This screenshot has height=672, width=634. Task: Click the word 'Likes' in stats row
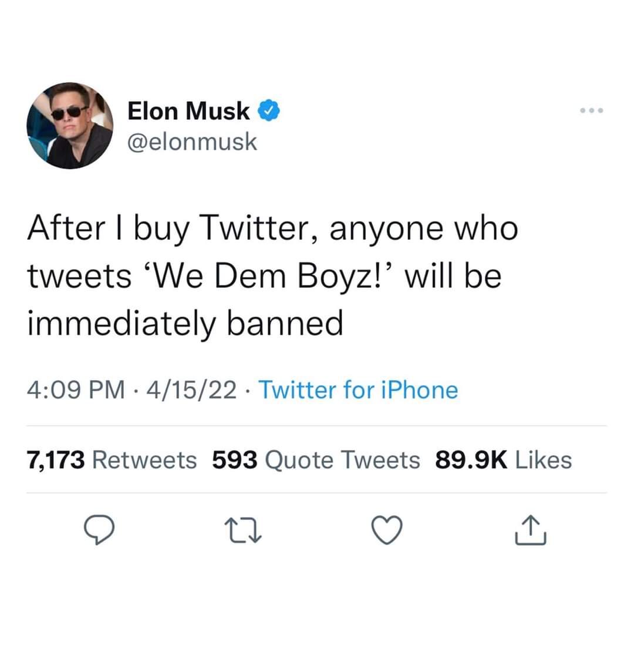coord(543,460)
